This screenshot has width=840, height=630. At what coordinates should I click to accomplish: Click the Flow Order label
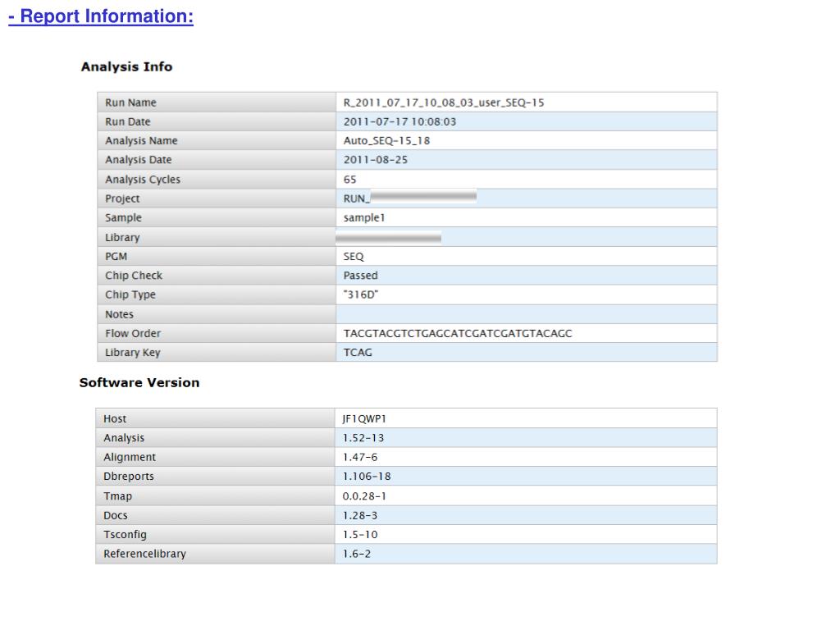133,333
